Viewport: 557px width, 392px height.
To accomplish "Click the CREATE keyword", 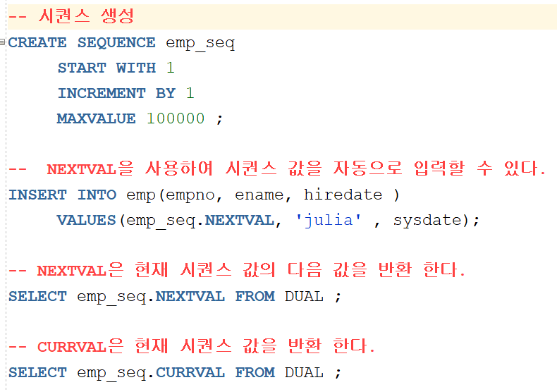I will [37, 42].
